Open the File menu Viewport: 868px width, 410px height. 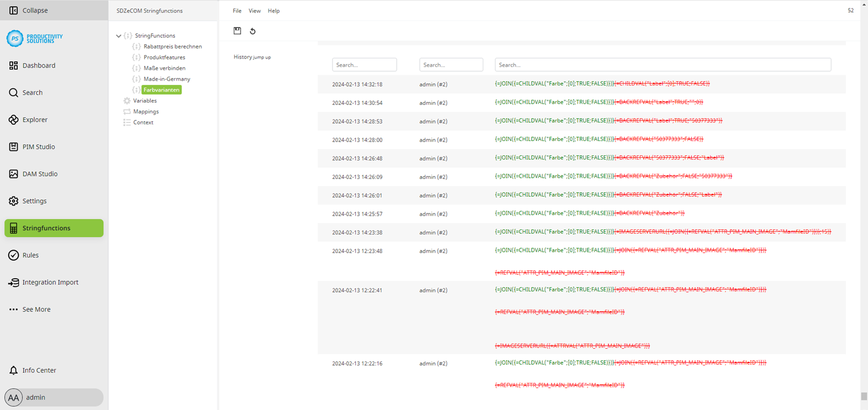pos(237,10)
